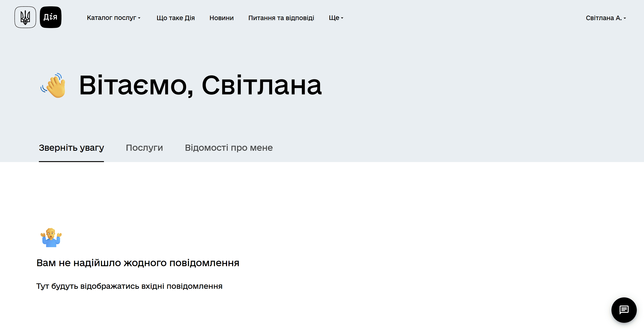Click the shrugging person emoji
644x330 pixels.
51,237
